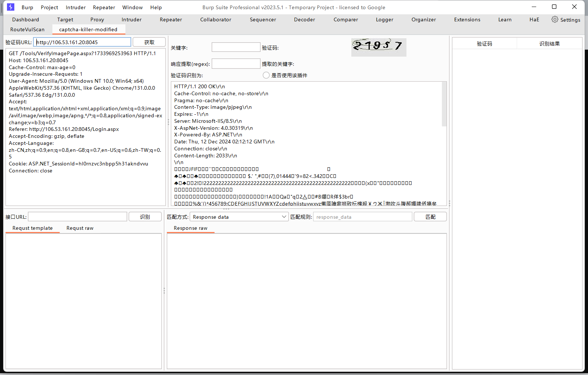Open the Project menu

(x=49, y=7)
